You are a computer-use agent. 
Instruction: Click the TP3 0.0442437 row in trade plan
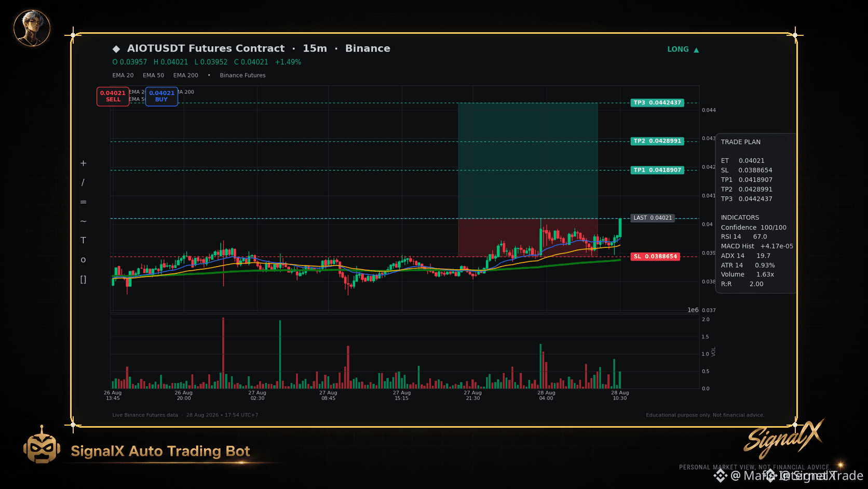coord(747,199)
